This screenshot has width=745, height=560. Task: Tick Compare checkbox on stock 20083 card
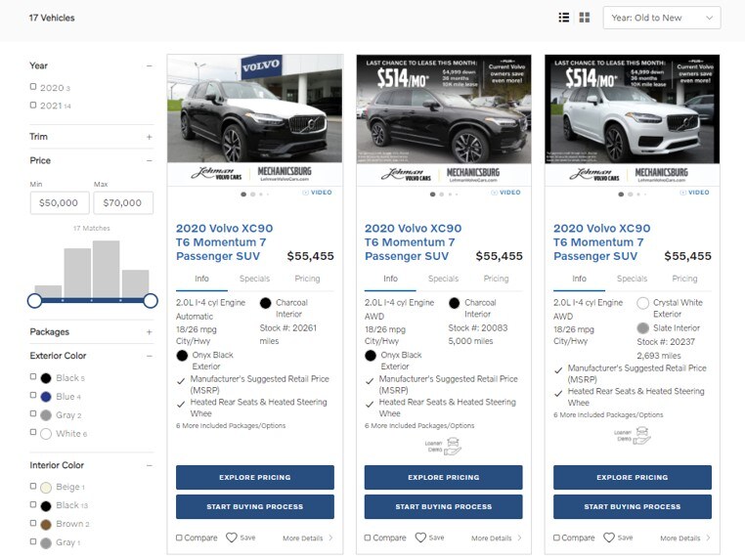(368, 538)
